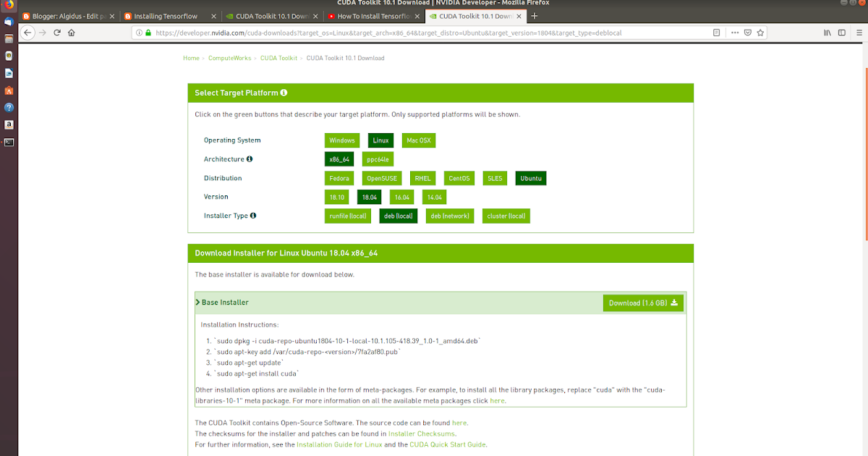
Task: Click 'here' link for source code
Action: point(459,423)
